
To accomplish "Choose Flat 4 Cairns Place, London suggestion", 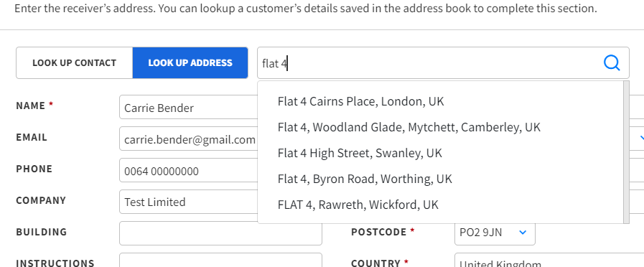I will [440, 101].
